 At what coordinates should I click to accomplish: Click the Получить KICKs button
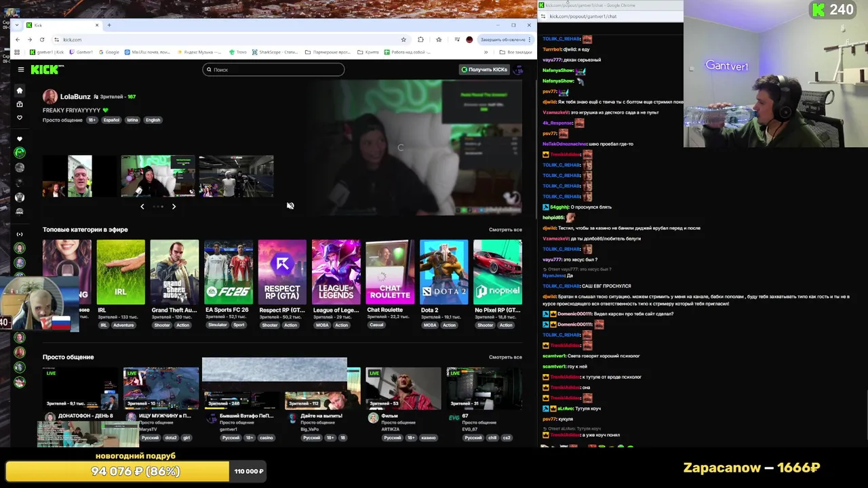click(484, 69)
